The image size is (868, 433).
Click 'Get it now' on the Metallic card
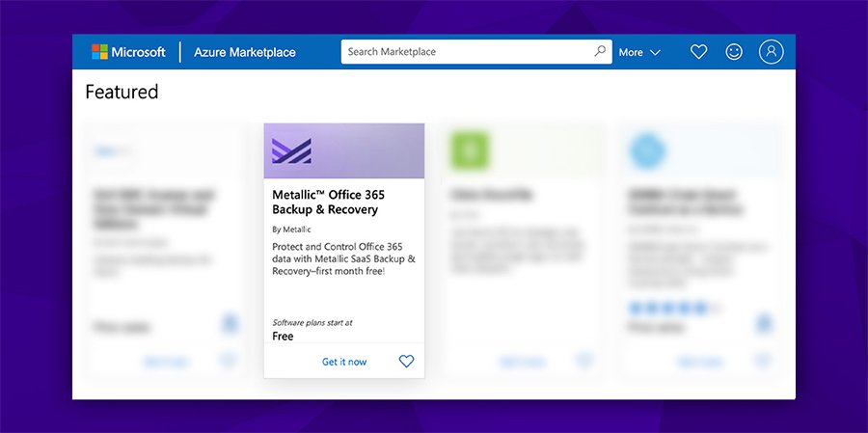pyautogui.click(x=344, y=362)
